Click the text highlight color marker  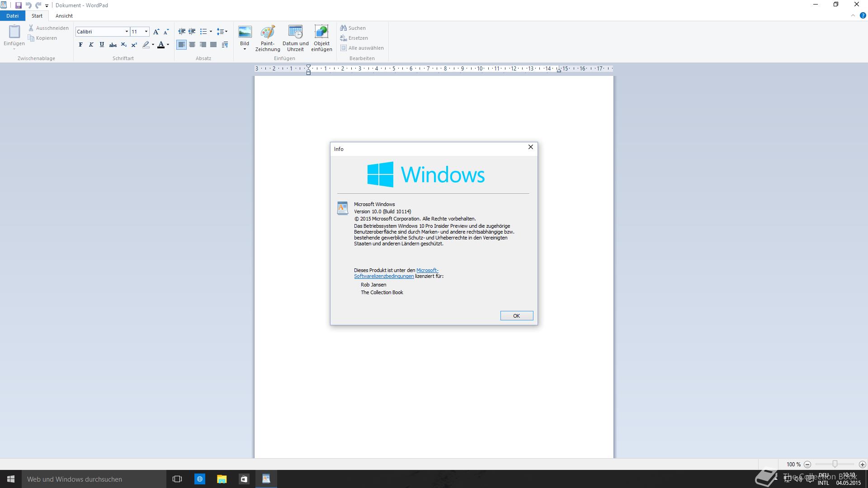pyautogui.click(x=146, y=45)
